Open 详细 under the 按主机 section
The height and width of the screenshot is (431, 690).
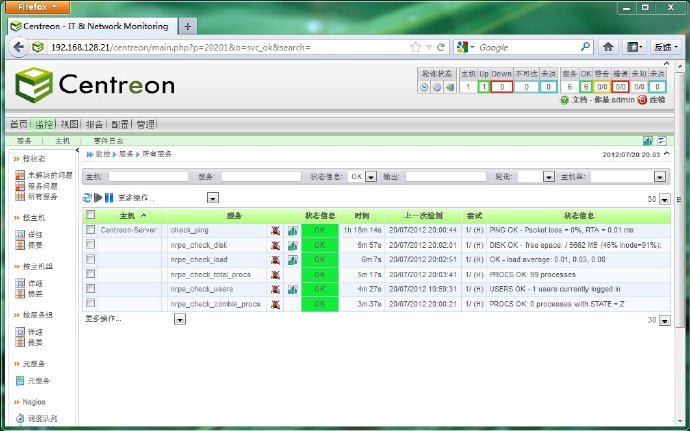pyautogui.click(x=35, y=235)
